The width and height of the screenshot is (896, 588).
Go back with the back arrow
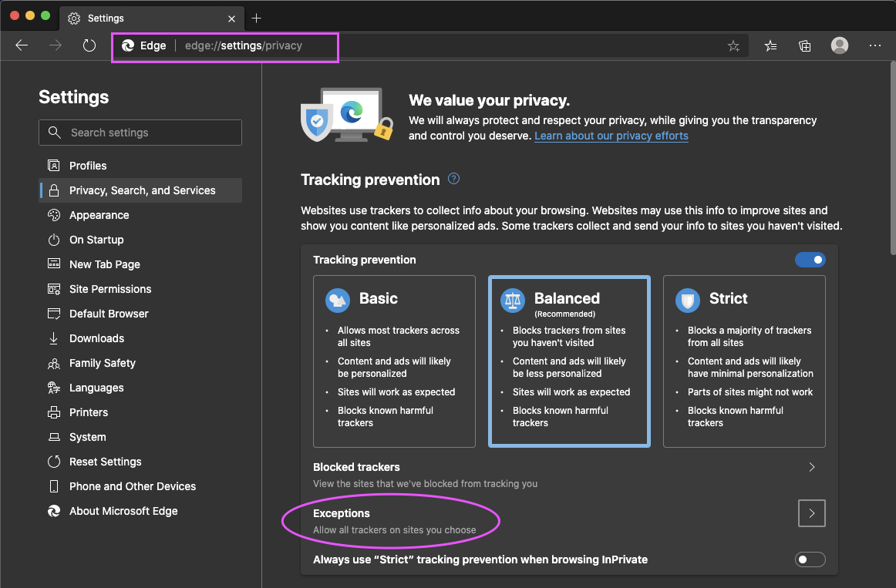click(x=22, y=45)
